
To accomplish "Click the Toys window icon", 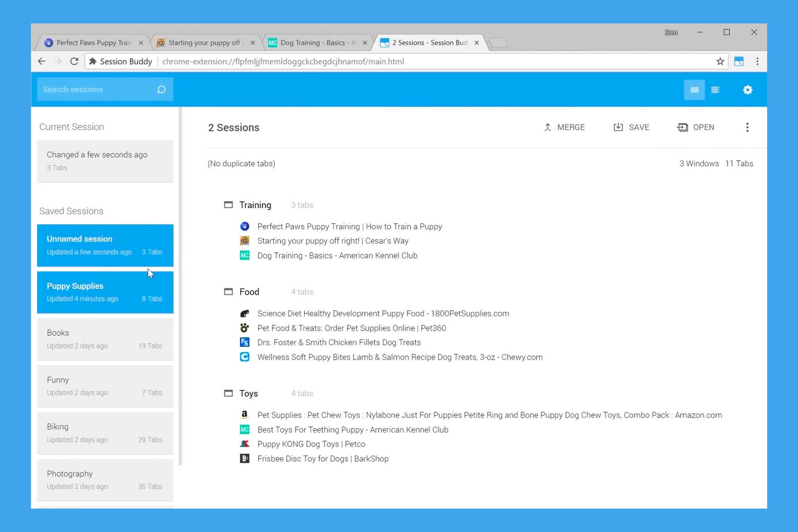I will (x=228, y=393).
